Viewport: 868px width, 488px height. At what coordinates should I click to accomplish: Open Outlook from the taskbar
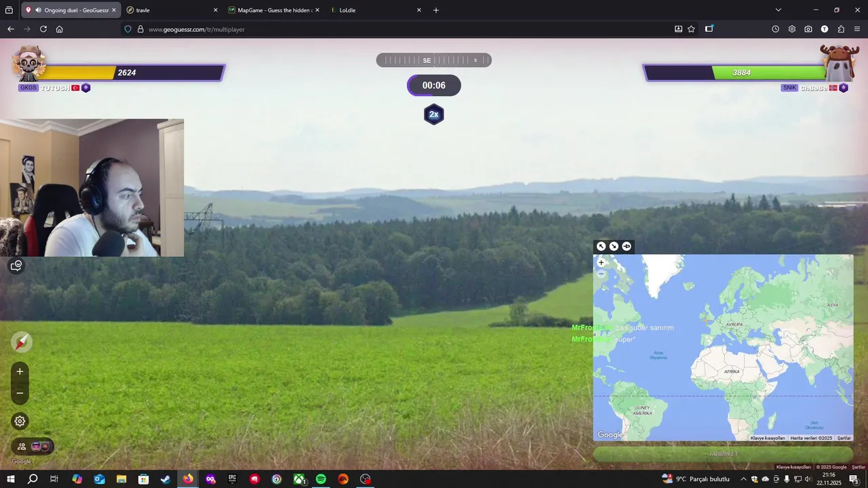(100, 479)
